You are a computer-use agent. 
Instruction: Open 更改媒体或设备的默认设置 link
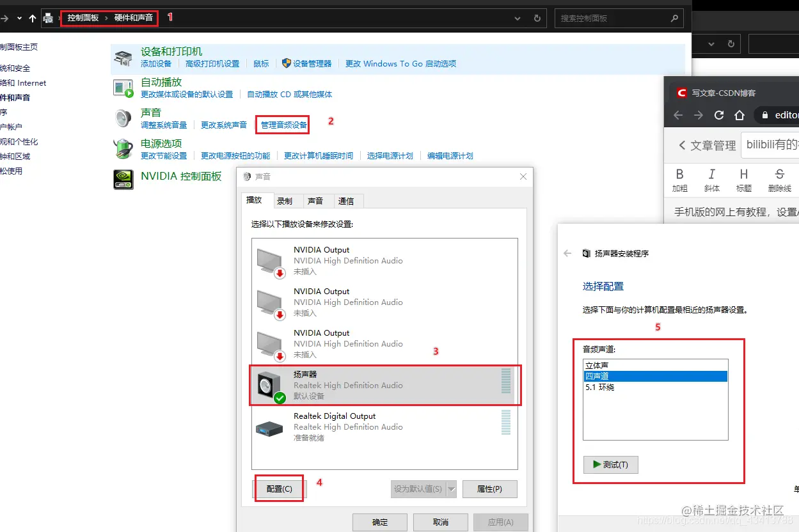[x=187, y=94]
